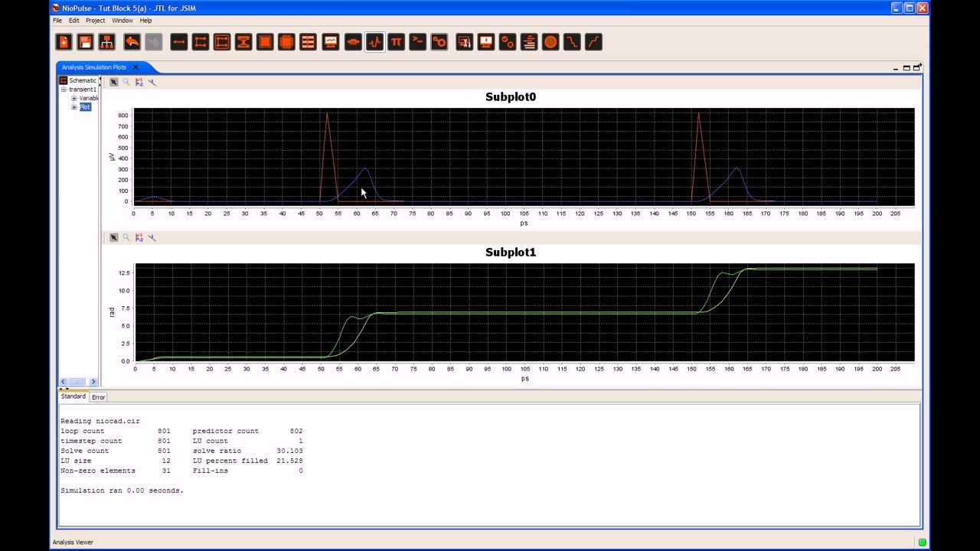This screenshot has height=551, width=980.
Task: Click the greyed-out redo toolbar icon
Action: pyautogui.click(x=153, y=42)
